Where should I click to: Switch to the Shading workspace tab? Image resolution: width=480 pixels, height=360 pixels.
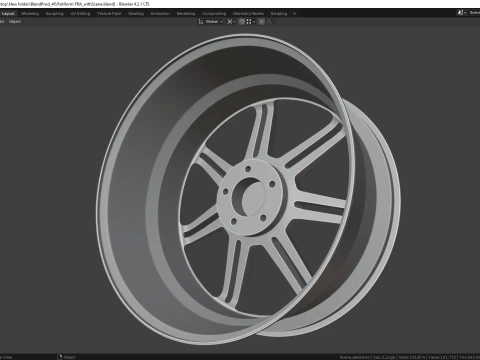tap(136, 14)
